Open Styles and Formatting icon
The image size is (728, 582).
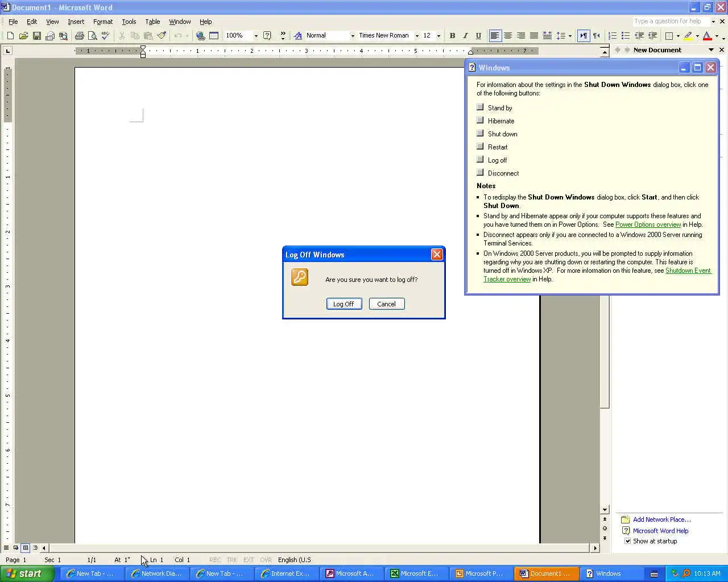pos(298,36)
